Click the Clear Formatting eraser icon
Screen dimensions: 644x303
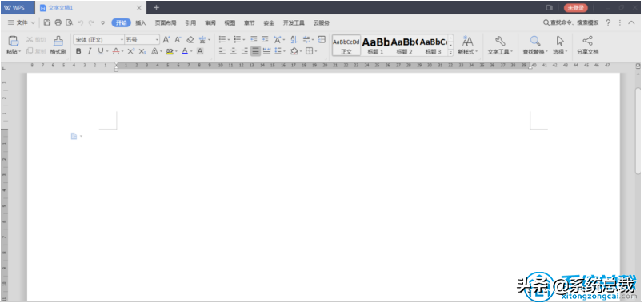[x=190, y=39]
